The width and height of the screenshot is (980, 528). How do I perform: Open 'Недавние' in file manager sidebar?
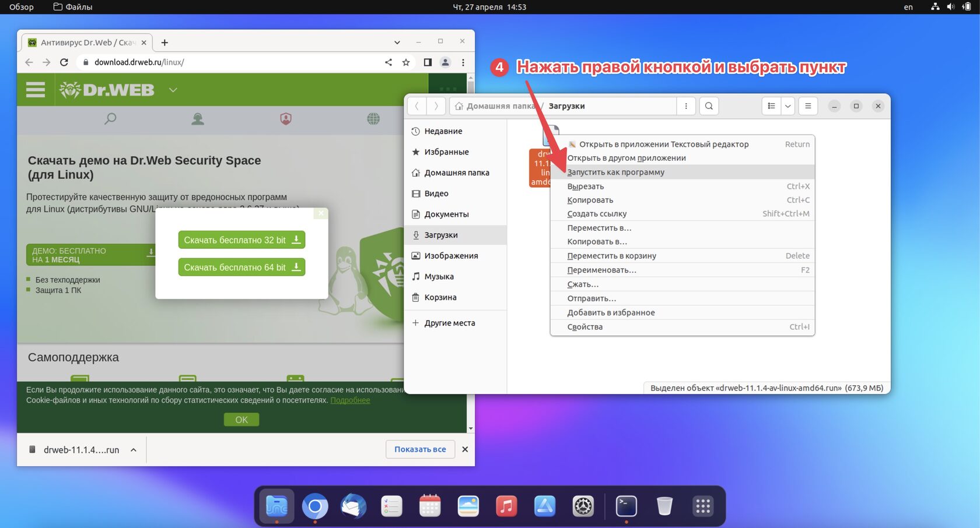coord(456,131)
